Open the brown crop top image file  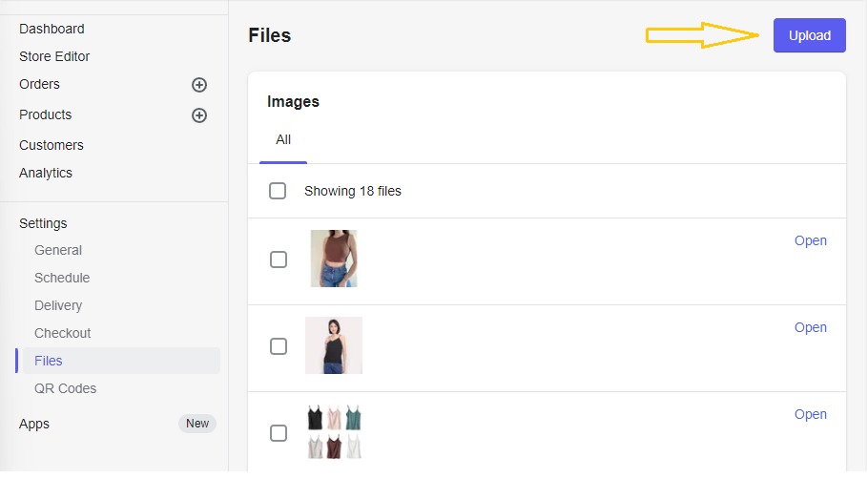pos(811,240)
